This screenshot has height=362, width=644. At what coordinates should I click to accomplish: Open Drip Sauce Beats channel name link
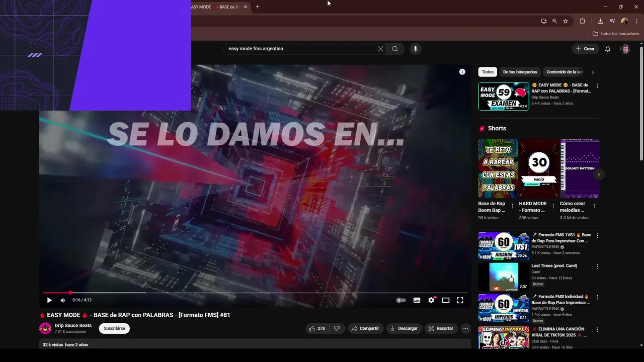pos(73,325)
